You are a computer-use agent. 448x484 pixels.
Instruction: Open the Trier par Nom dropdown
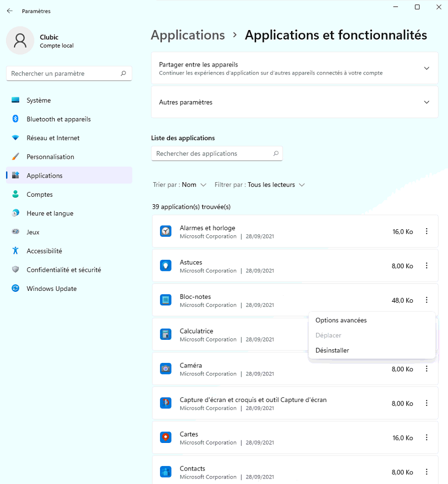(x=193, y=185)
